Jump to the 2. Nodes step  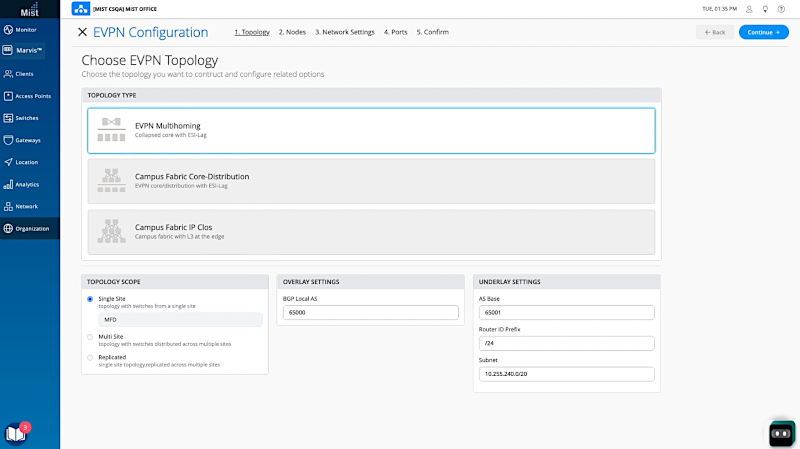[292, 32]
